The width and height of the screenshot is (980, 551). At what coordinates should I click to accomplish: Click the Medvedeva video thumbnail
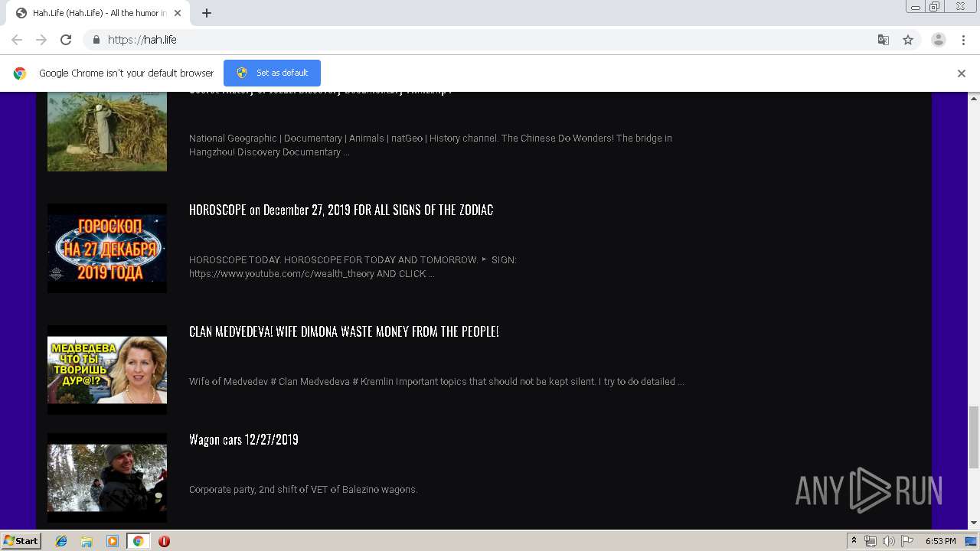point(107,370)
